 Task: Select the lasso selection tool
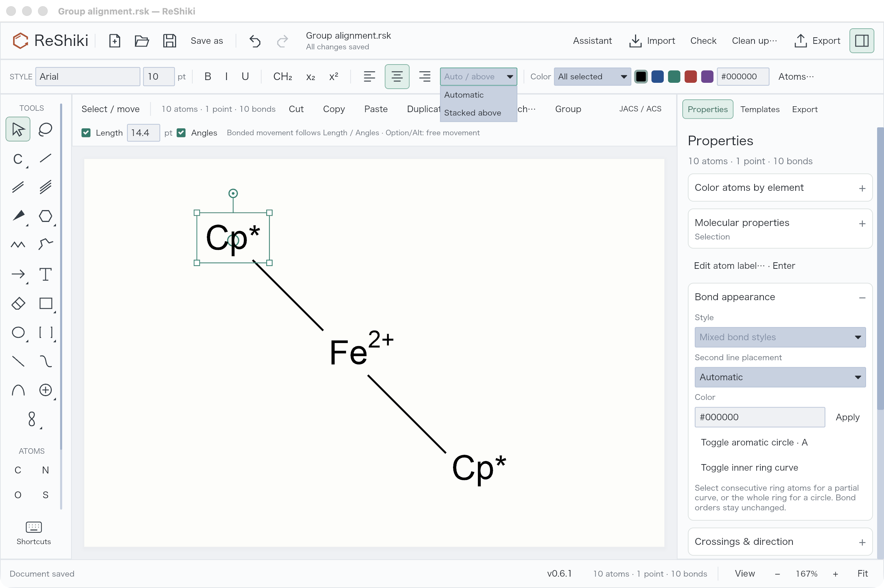(45, 129)
